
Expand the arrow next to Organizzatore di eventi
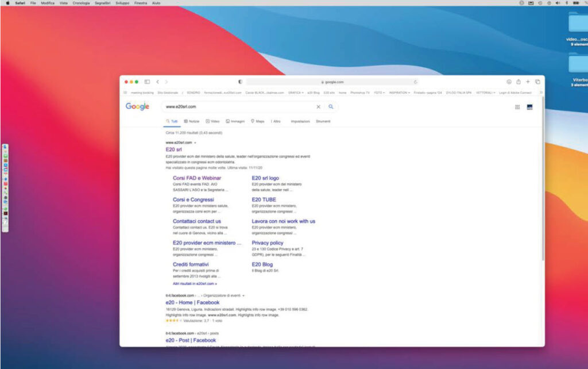point(243,296)
